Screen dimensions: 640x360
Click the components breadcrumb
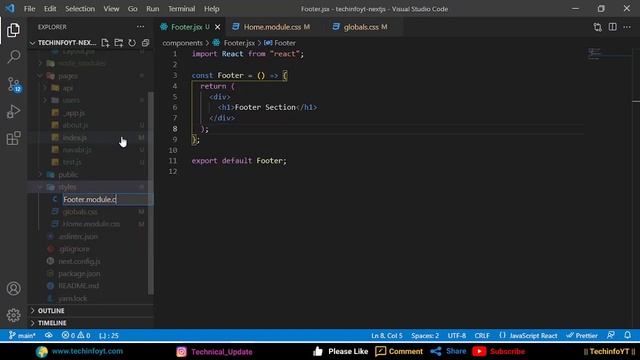(182, 43)
